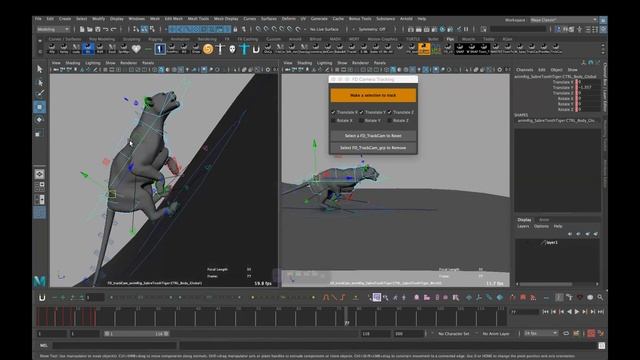Click the Redo arrow icon in the status line

coord(114,29)
